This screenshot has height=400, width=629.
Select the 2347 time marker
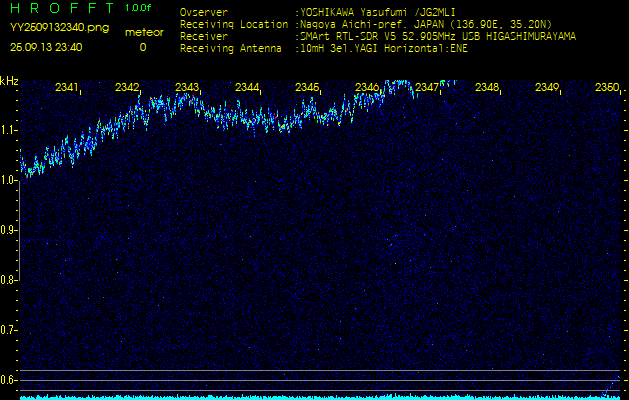point(427,88)
